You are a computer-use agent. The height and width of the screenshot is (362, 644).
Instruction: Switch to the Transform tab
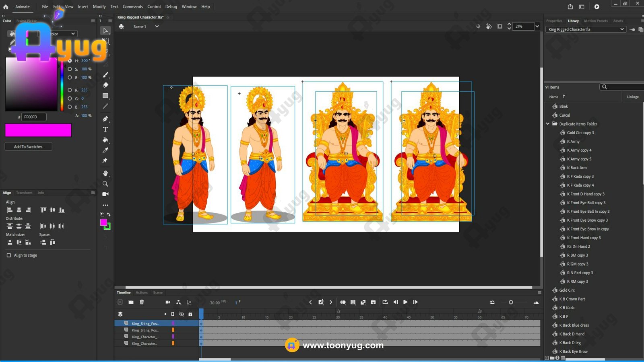pos(24,193)
